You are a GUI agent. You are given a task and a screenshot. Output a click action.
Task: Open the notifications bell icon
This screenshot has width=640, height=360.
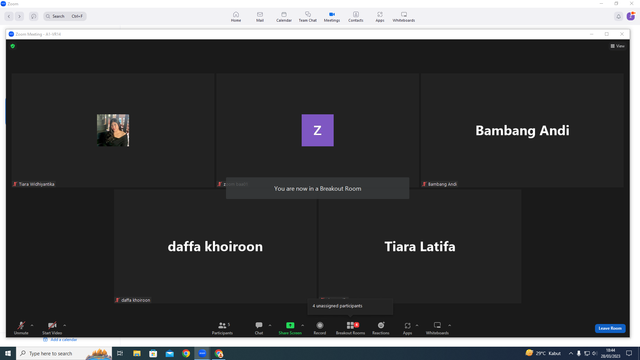coord(618,16)
